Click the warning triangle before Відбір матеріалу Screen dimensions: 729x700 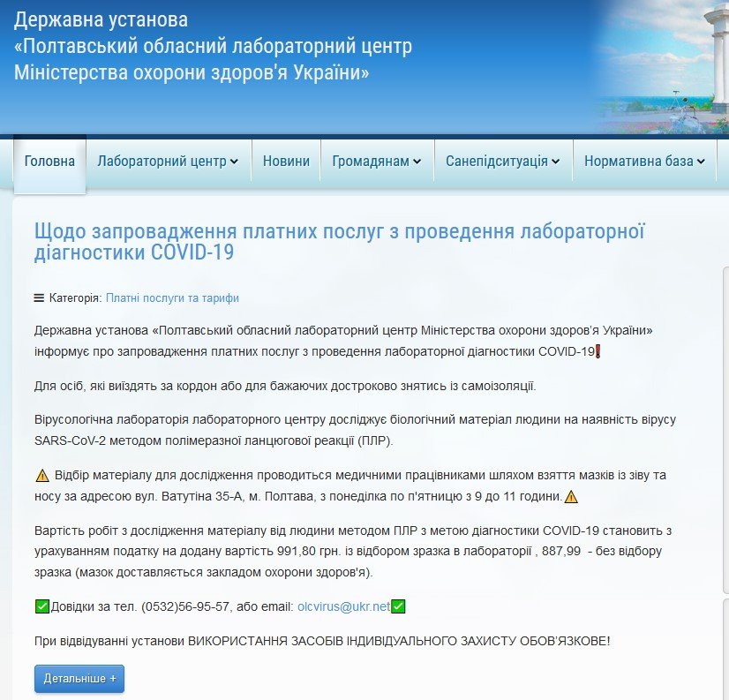(41, 476)
